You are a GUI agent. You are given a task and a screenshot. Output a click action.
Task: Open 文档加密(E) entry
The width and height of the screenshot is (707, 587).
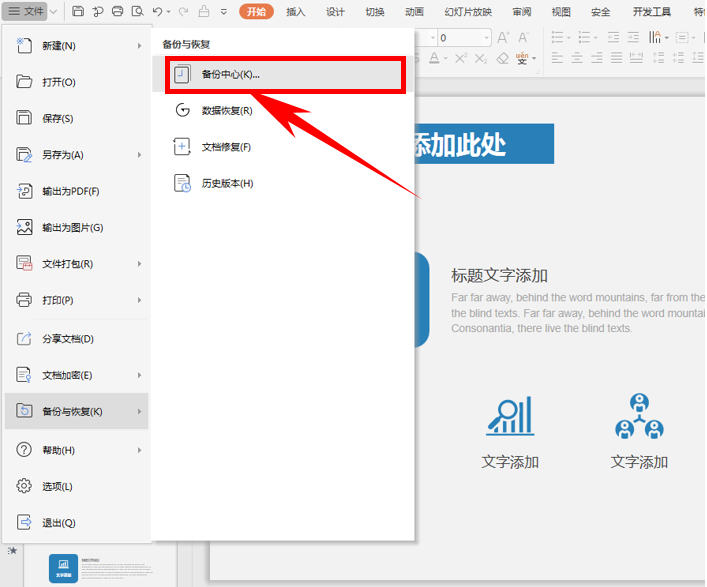pyautogui.click(x=77, y=375)
